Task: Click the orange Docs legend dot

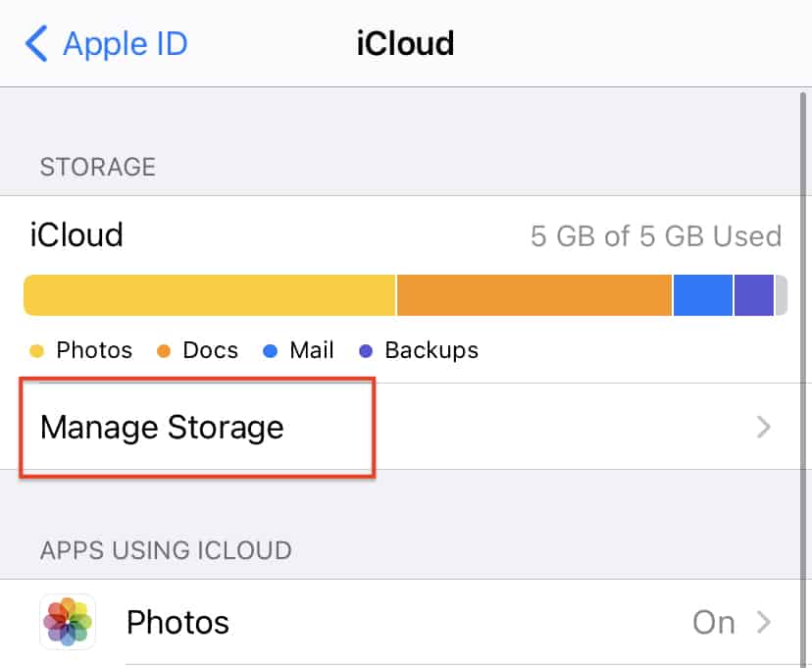Action: coord(164,351)
